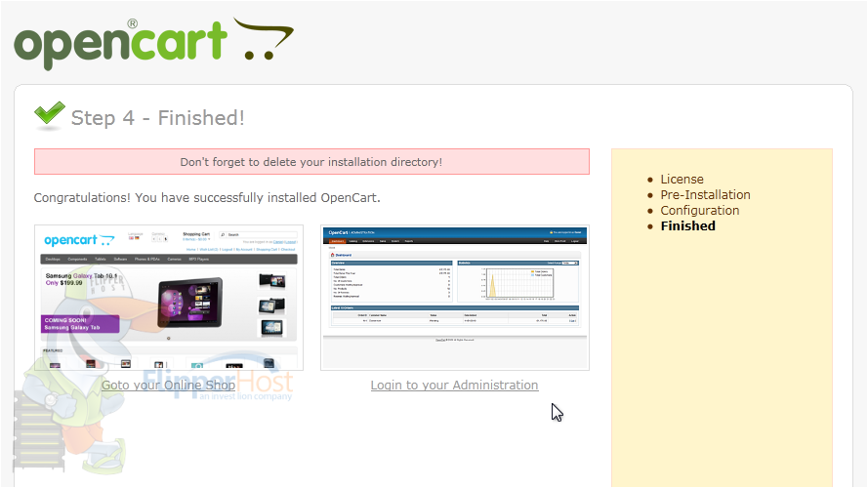This screenshot has height=488, width=868.
Task: Open the administration dashboard thumbnail
Action: click(x=455, y=298)
